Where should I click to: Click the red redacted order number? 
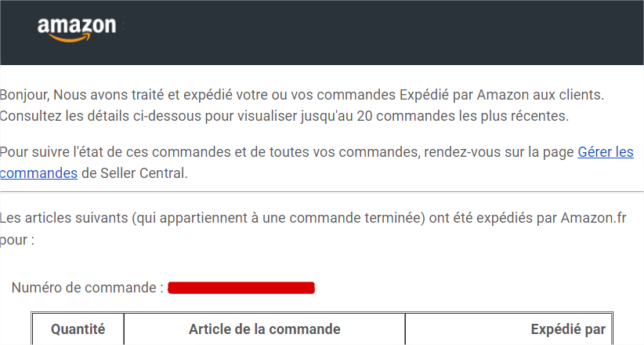(241, 288)
